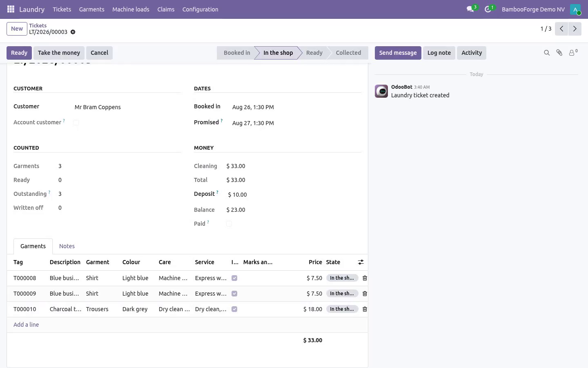This screenshot has height=368, width=588.
Task: Click the OdooBot avatar
Action: pos(381,91)
